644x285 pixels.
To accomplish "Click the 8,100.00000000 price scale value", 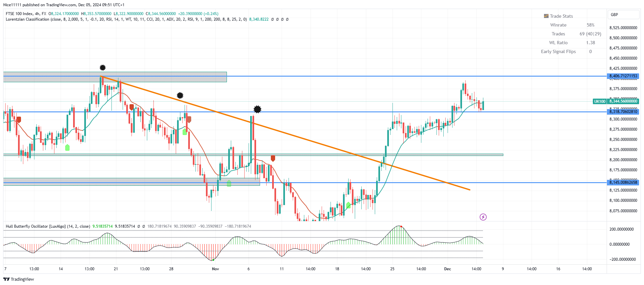I will pyautogui.click(x=623, y=200).
